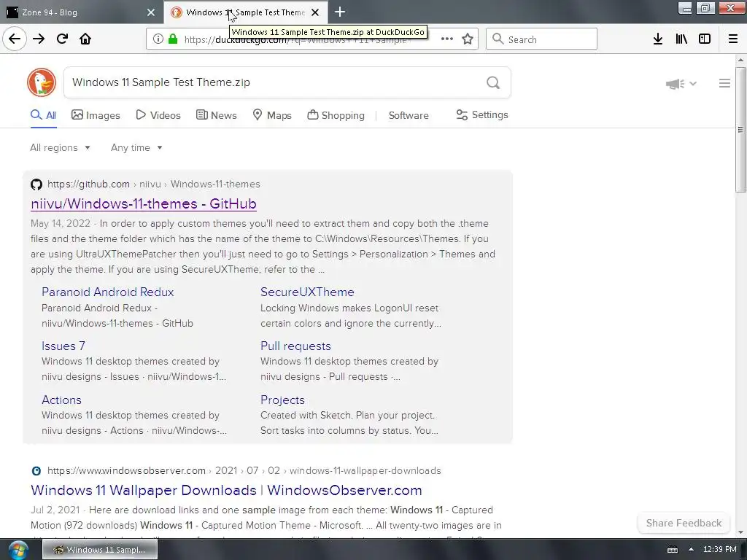Open the Firefox hamburger menu
Viewport: 747px width, 560px height.
click(733, 39)
